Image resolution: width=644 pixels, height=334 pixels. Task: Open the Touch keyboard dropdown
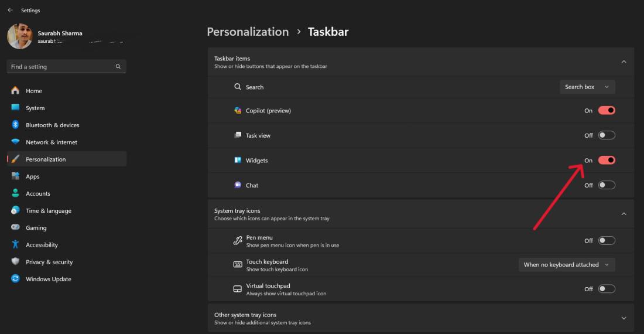(567, 265)
